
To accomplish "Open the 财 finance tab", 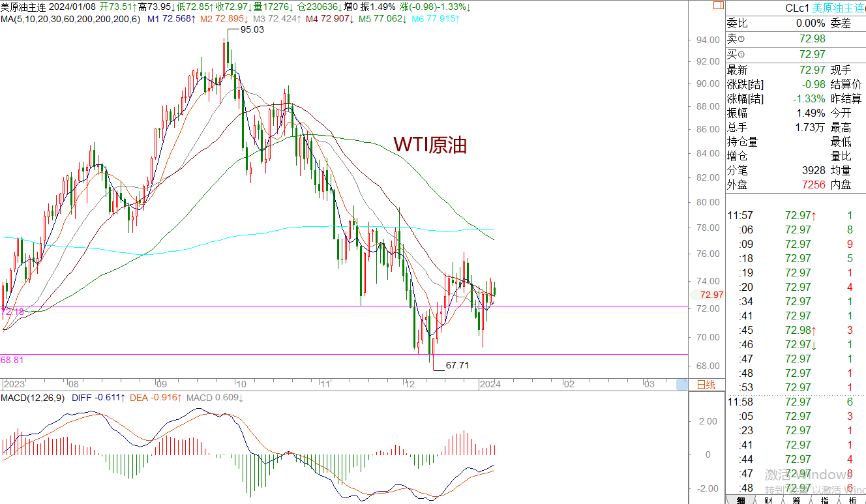I will point(768,500).
